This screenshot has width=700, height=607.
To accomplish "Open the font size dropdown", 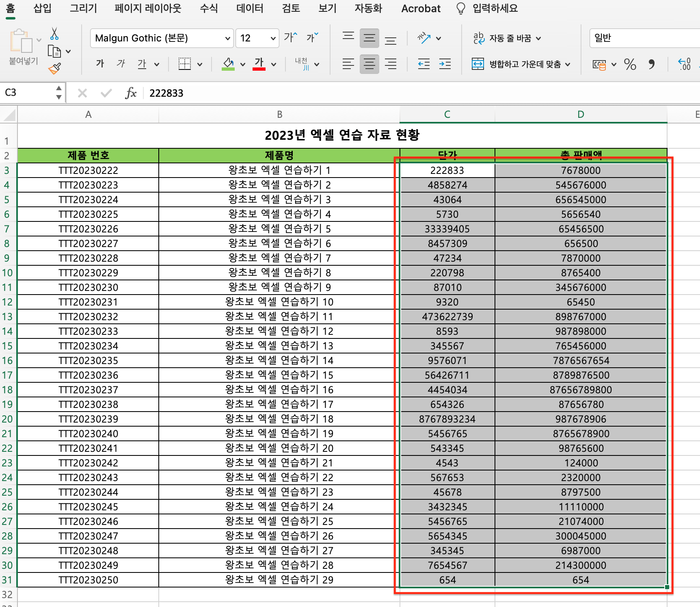I will pos(273,38).
